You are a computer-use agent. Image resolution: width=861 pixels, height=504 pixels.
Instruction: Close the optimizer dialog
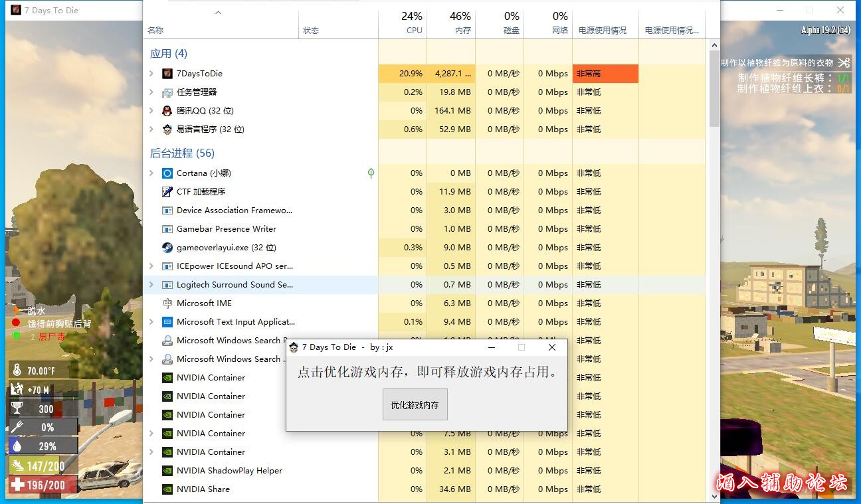[552, 347]
